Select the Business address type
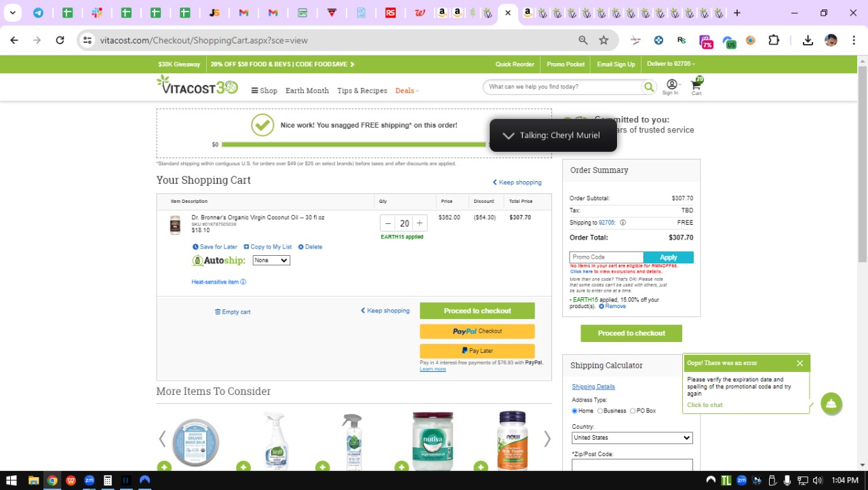This screenshot has width=868, height=490. click(600, 411)
